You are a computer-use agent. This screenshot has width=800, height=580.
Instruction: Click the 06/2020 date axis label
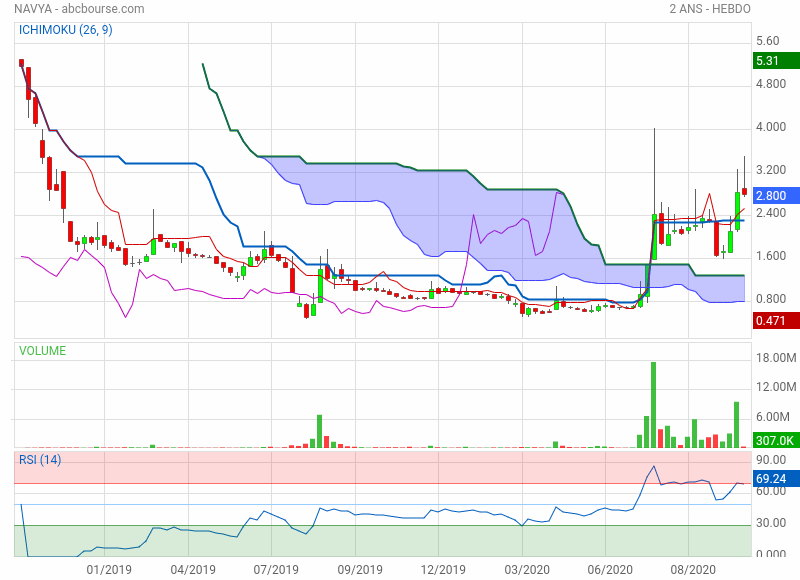tap(610, 569)
